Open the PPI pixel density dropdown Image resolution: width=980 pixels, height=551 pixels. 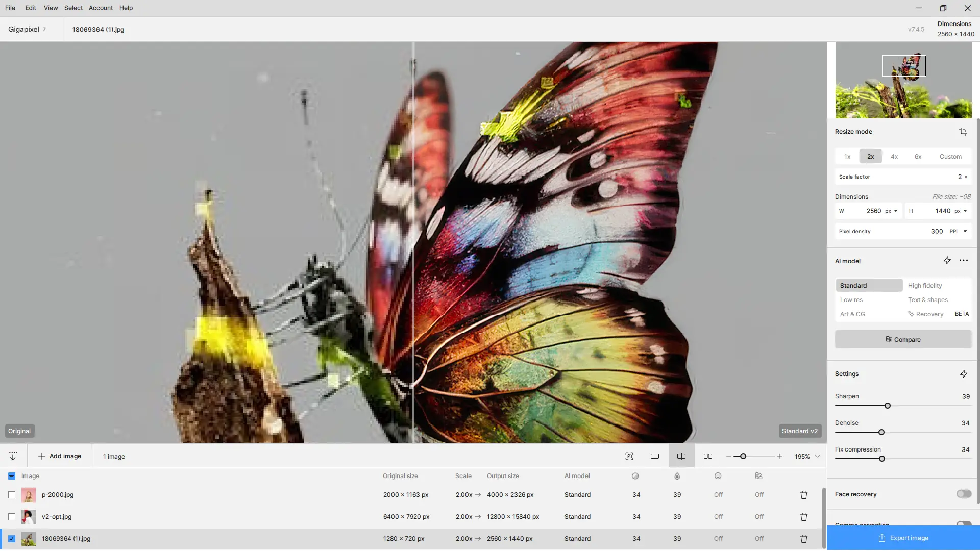[958, 231]
